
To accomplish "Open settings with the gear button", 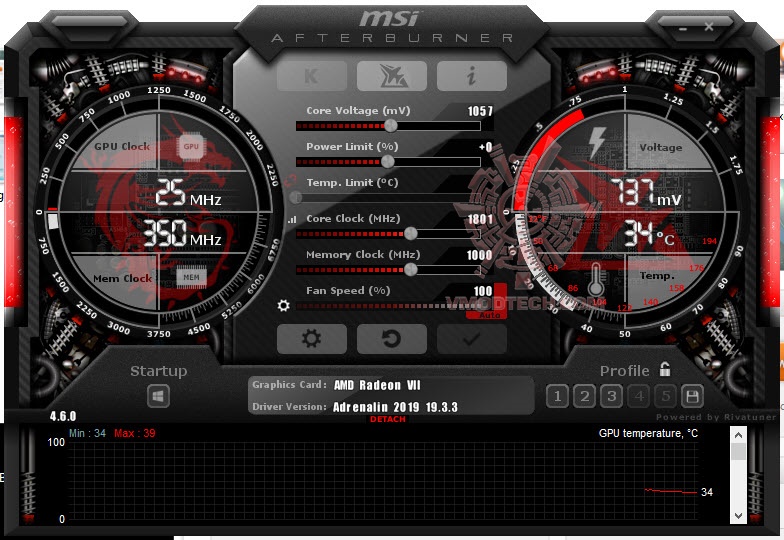I will click(x=312, y=338).
